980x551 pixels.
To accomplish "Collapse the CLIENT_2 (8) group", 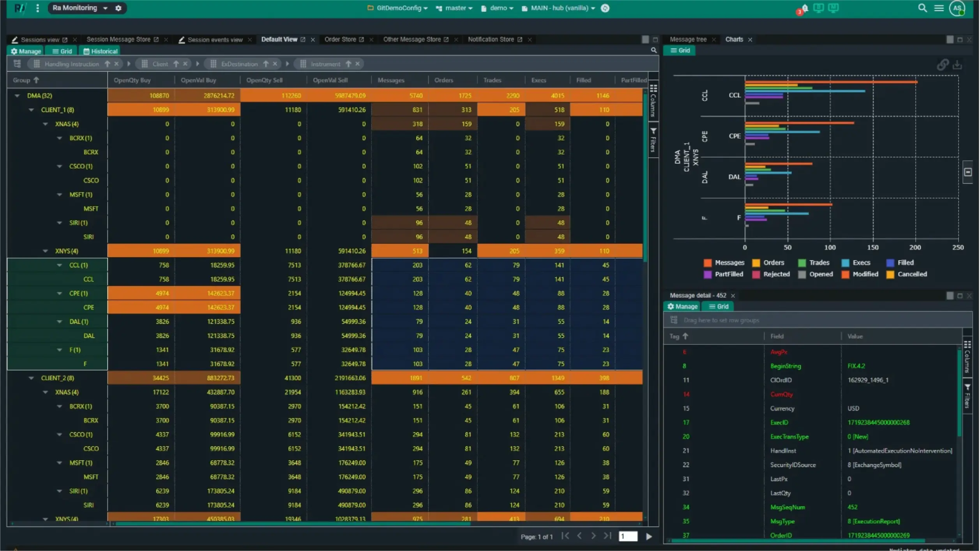I will coord(31,378).
